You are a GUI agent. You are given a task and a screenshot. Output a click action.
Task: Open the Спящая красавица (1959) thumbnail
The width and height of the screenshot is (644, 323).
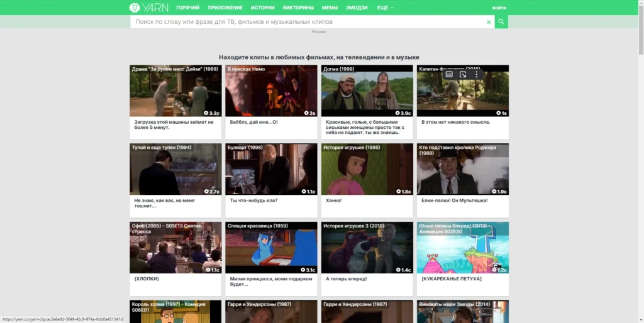(271, 248)
